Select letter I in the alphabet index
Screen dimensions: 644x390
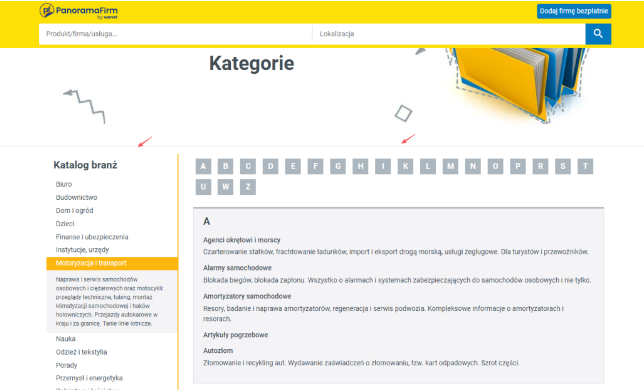click(383, 166)
